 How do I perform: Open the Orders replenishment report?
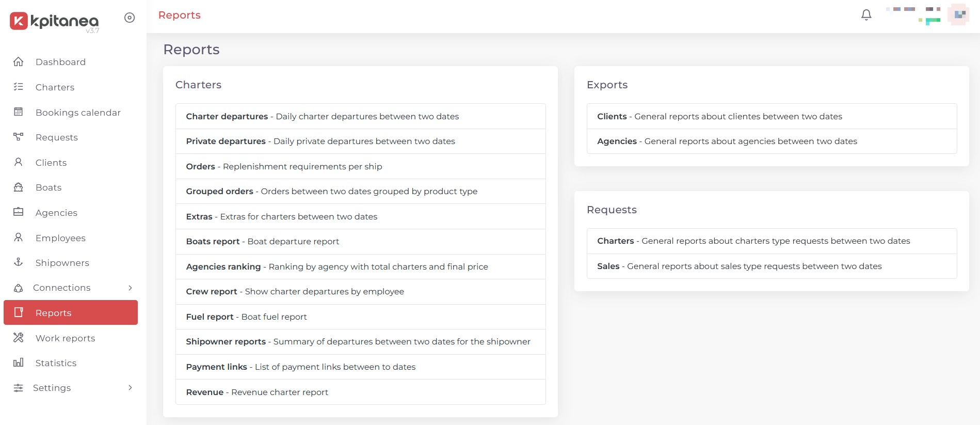click(361, 166)
